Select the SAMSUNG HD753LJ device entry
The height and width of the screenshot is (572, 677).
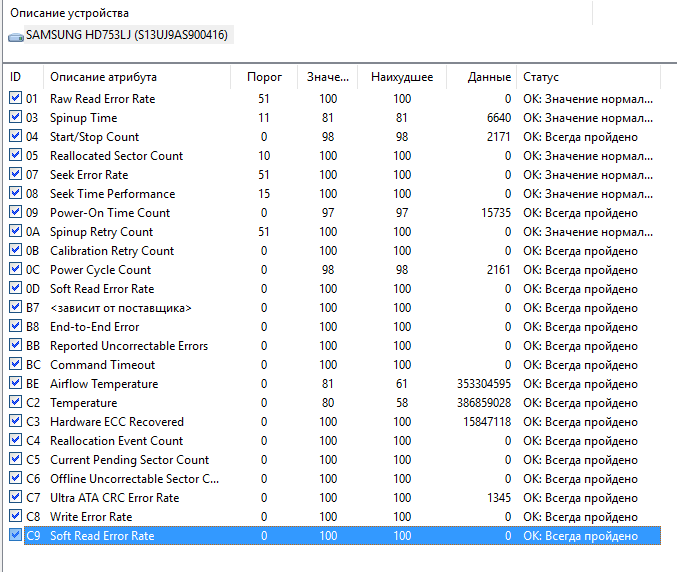click(x=127, y=35)
